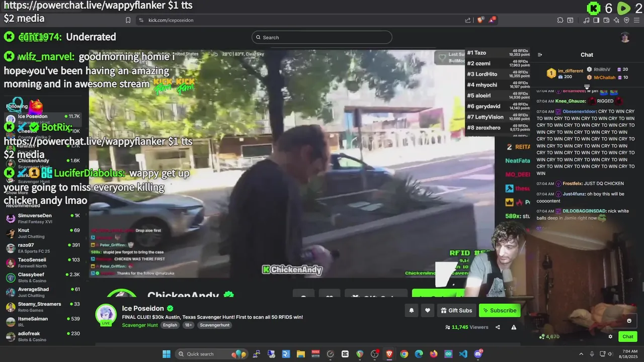Click the green Subscribe button

[500, 311]
